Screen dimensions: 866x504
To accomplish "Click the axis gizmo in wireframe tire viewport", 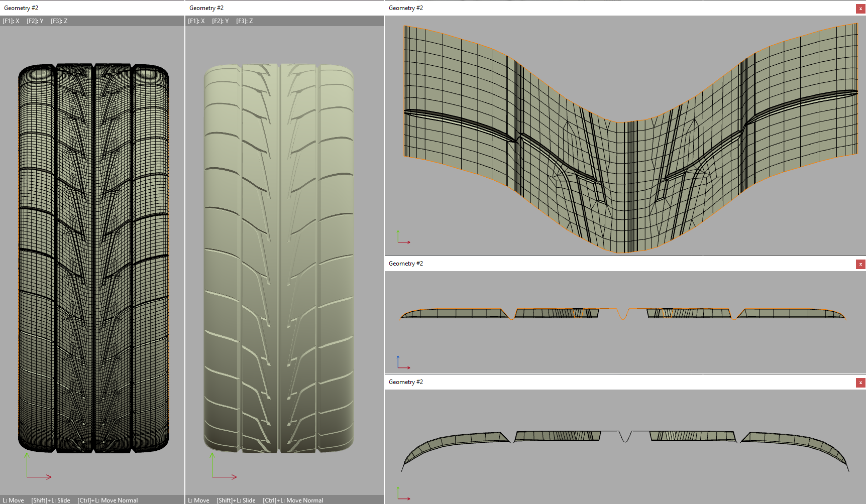I will [x=38, y=465].
